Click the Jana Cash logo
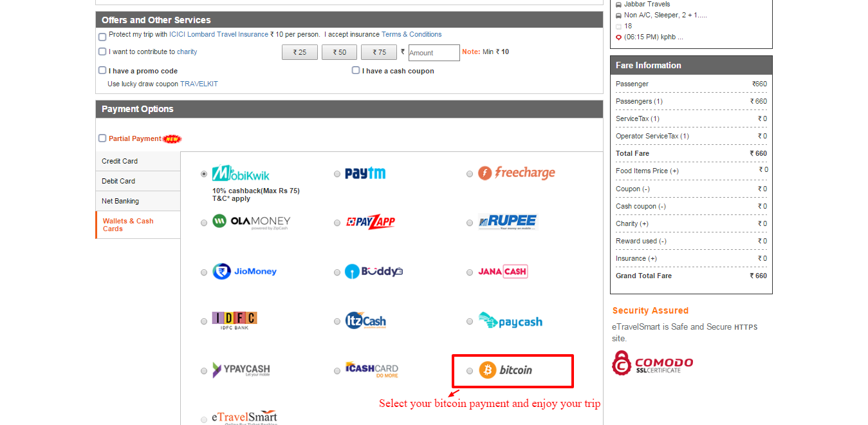 point(503,272)
